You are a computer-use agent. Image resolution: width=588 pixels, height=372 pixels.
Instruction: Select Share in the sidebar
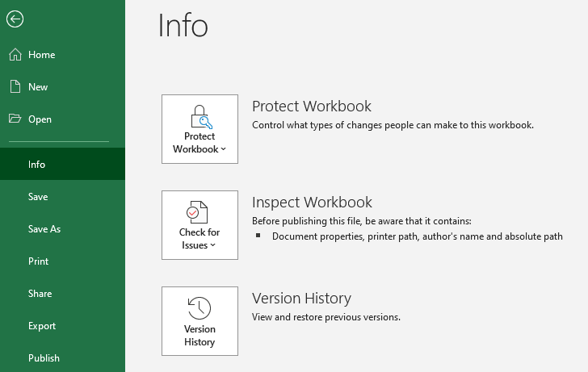(x=63, y=294)
